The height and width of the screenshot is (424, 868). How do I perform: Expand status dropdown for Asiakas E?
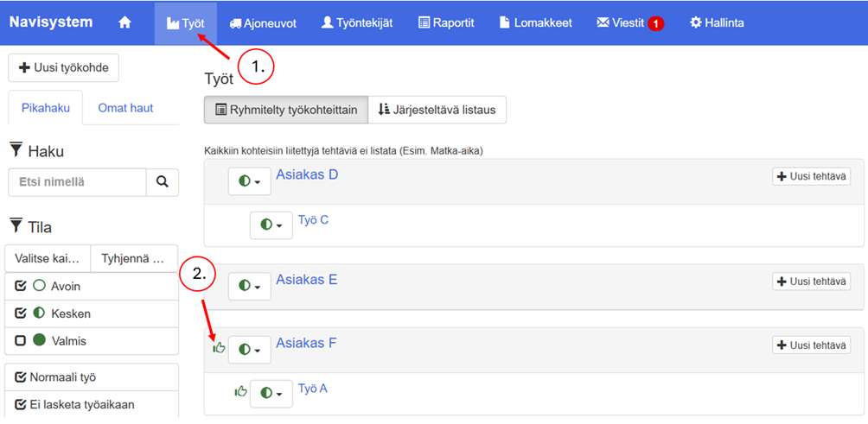[249, 285]
